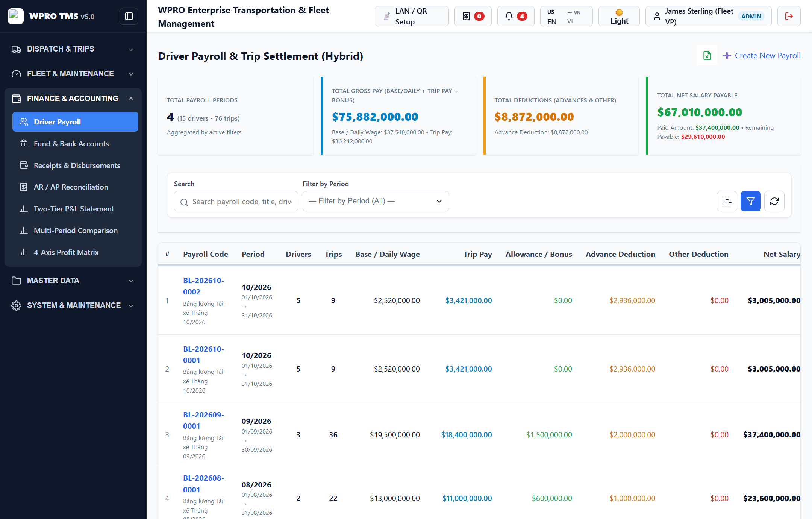Click total net salary $67,010,000.00
Image resolution: width=812 pixels, height=519 pixels.
click(700, 112)
